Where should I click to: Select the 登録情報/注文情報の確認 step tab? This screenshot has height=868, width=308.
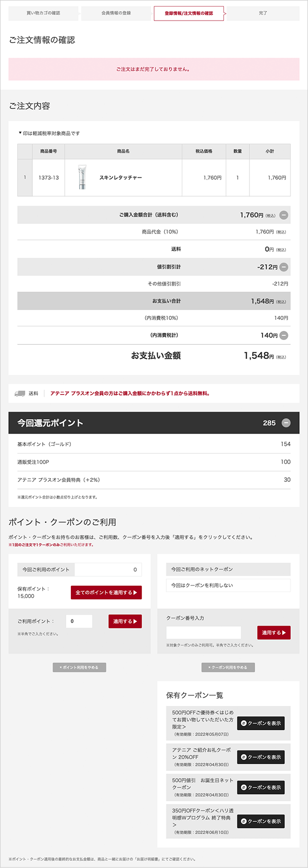[x=189, y=13]
